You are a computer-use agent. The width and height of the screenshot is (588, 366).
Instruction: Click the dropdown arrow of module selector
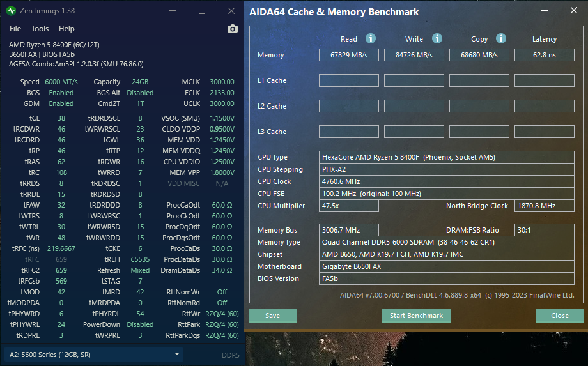point(176,355)
